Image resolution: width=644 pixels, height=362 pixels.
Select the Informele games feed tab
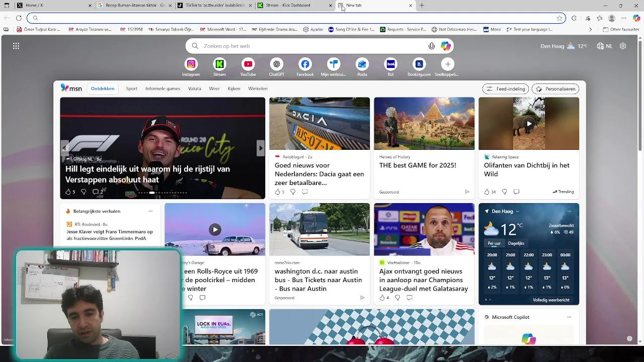pos(163,88)
